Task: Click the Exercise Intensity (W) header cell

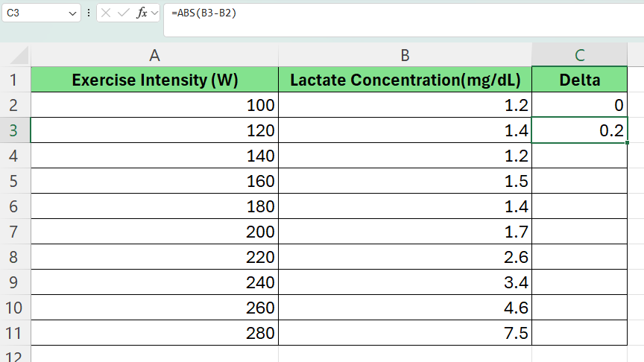Action: [x=154, y=80]
